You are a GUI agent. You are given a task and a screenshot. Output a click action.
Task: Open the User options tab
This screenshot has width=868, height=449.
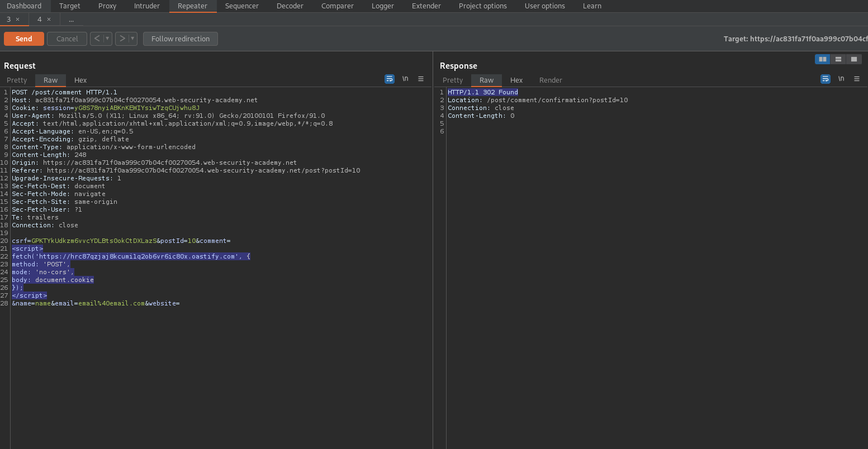point(545,6)
